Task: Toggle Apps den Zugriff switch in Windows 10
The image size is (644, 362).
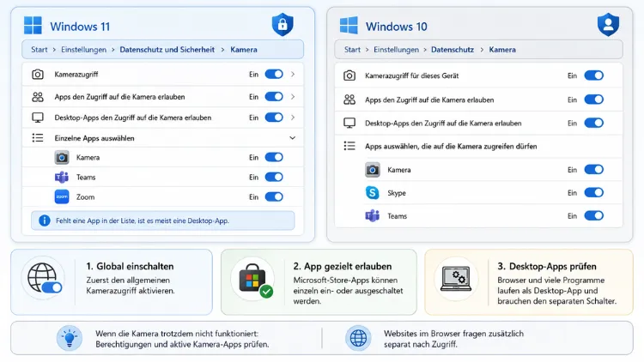Action: tap(594, 100)
